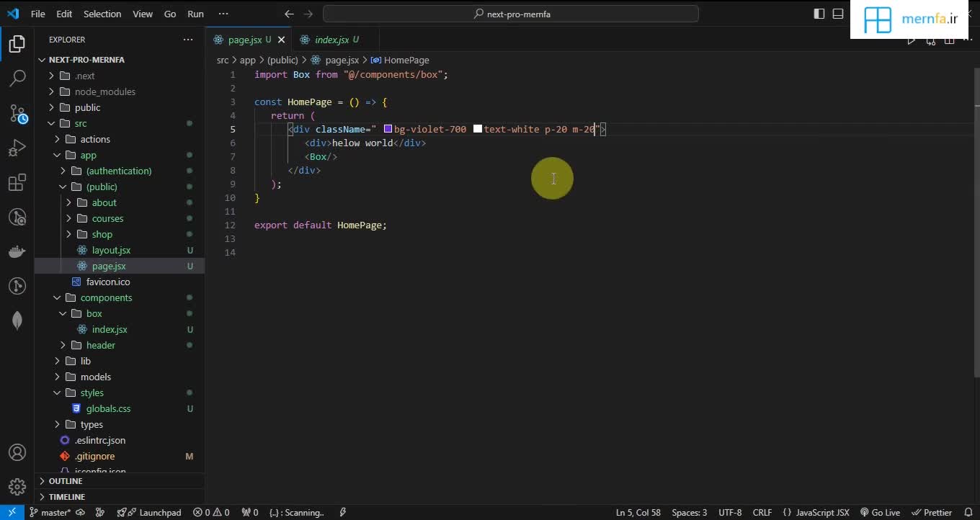Open the Search view in activity bar

tap(17, 78)
